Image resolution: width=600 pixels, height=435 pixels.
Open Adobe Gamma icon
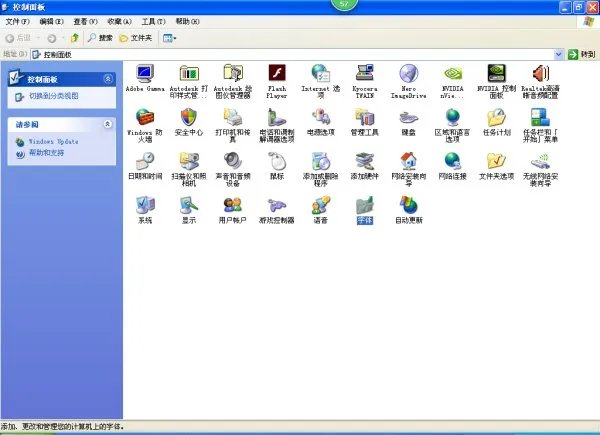click(x=145, y=74)
